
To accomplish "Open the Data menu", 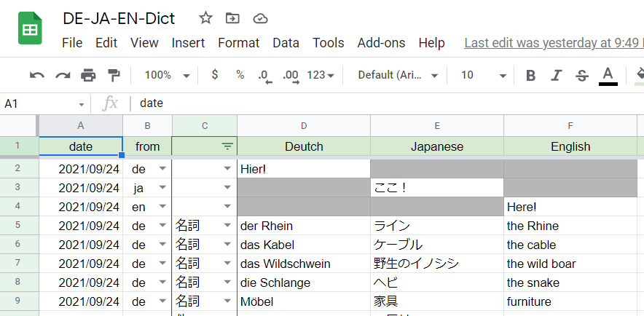I will pos(286,43).
